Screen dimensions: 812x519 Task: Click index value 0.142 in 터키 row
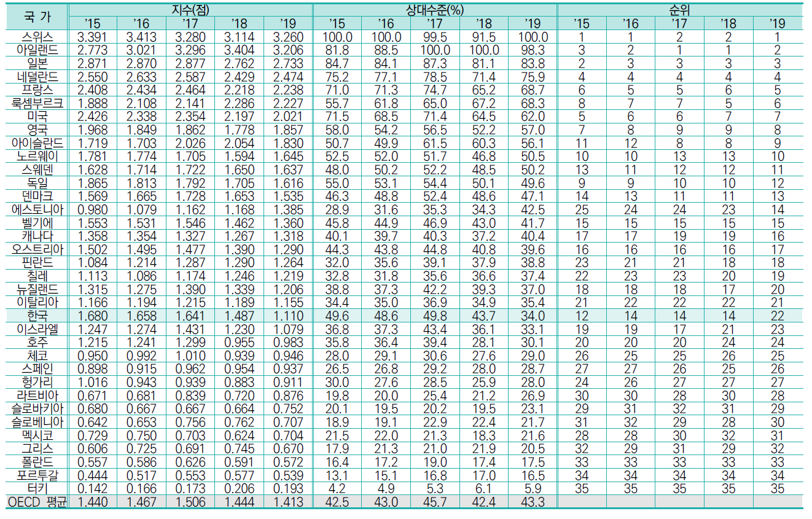(x=93, y=490)
